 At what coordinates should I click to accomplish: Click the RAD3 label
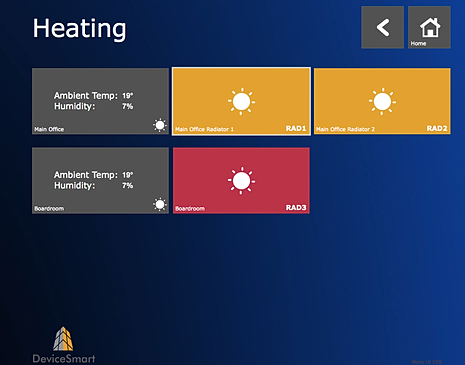296,208
